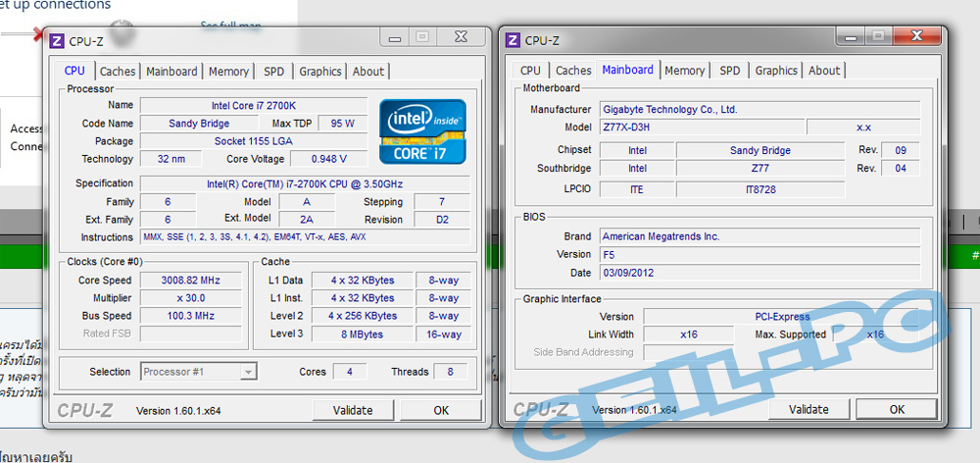Click the Core Speed value 3008.82 MHz

[x=191, y=281]
